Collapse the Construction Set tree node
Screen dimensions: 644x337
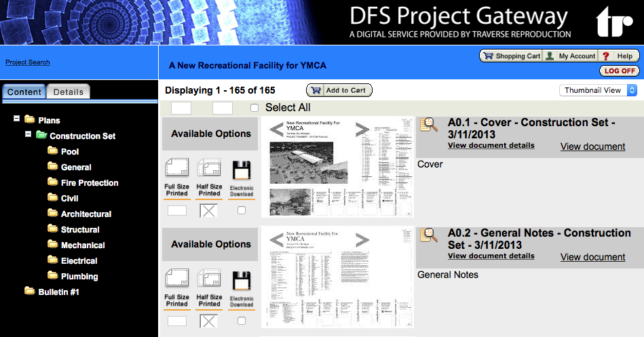28,134
